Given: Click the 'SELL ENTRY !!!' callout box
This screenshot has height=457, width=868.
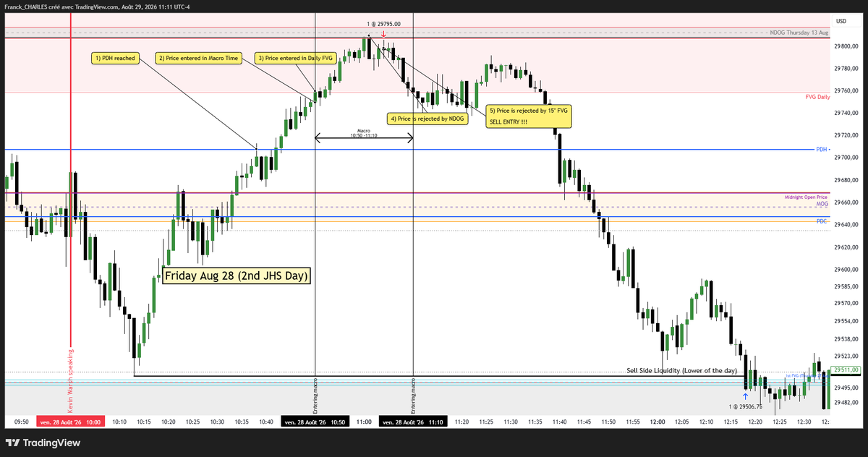Looking at the screenshot, I should 529,116.
